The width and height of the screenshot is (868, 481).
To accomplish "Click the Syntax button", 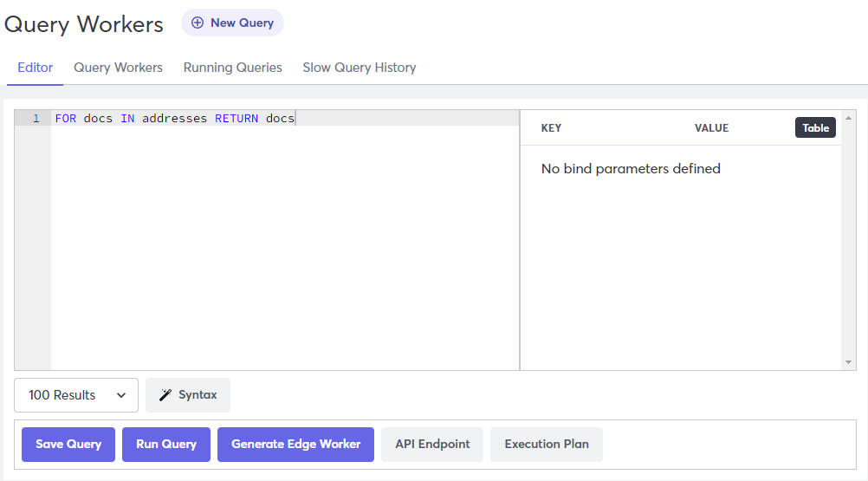I will pyautogui.click(x=188, y=395).
